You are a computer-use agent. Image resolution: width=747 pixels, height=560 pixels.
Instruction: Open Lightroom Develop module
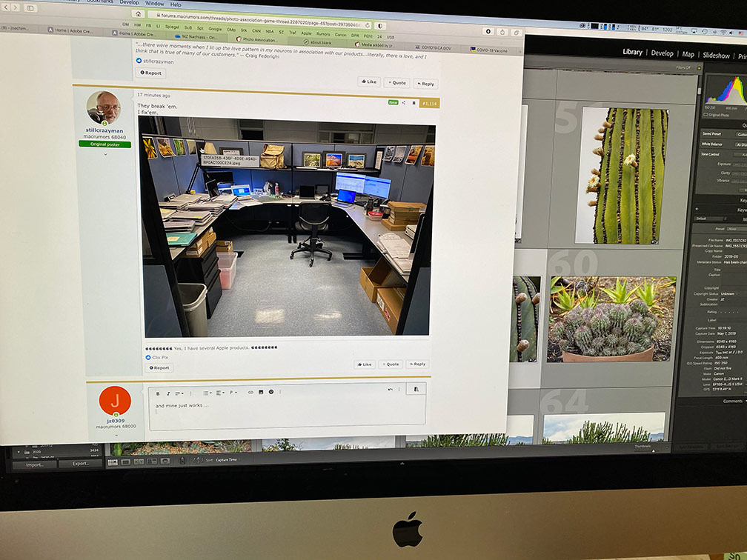663,53
